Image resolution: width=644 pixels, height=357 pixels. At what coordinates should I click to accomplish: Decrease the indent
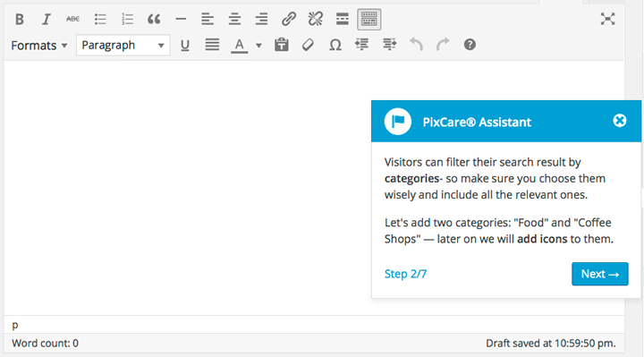click(362, 45)
